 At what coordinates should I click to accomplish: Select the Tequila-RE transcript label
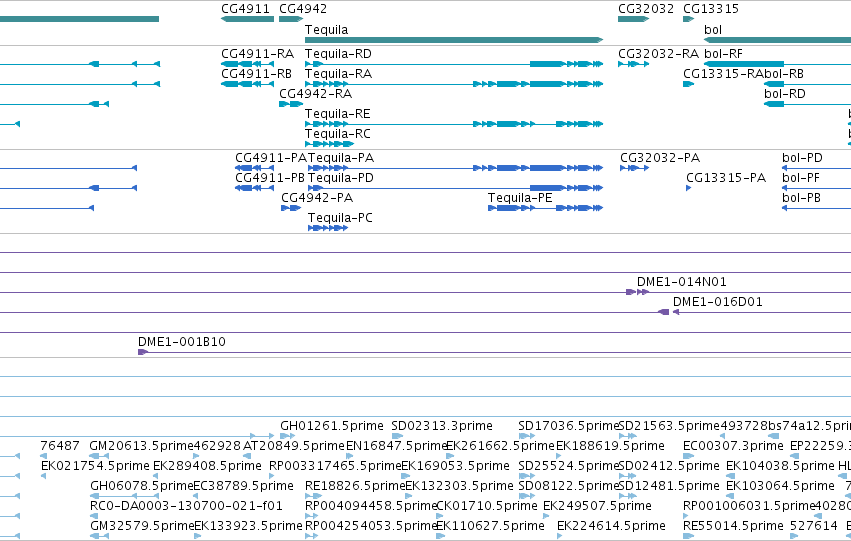click(338, 114)
